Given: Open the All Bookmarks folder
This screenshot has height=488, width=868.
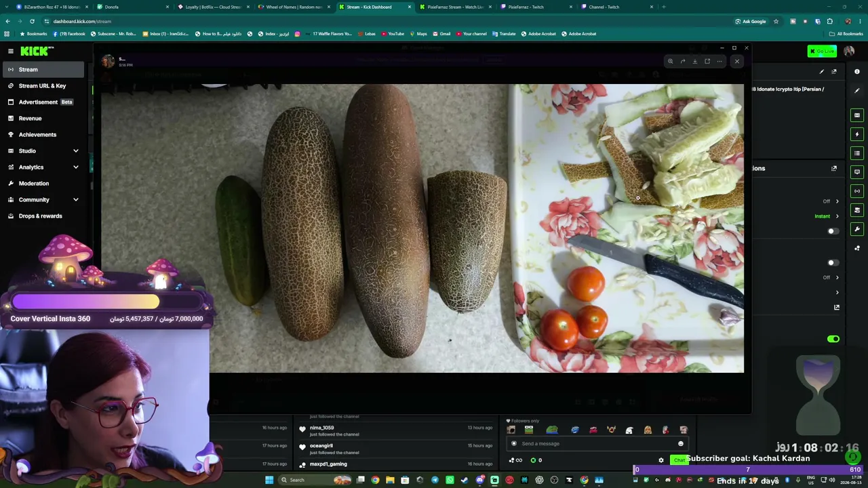Looking at the screenshot, I should click(x=846, y=34).
